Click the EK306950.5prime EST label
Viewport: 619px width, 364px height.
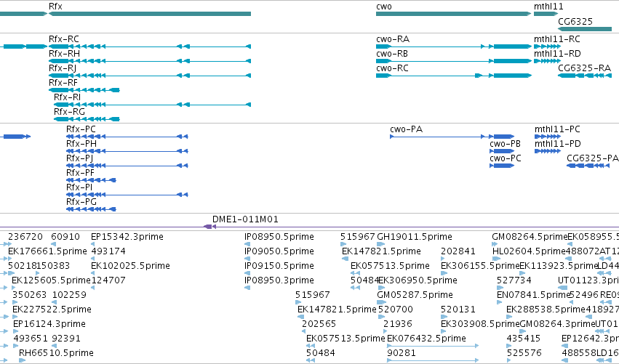418,280
